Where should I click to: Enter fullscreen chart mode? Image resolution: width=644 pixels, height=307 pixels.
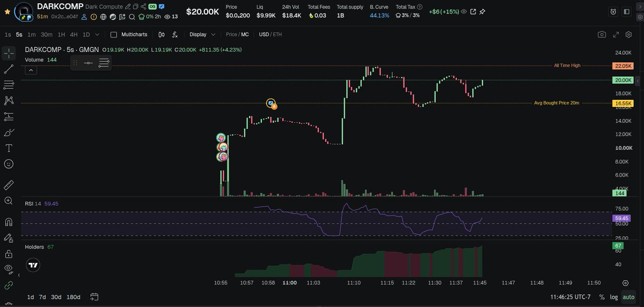pyautogui.click(x=616, y=34)
